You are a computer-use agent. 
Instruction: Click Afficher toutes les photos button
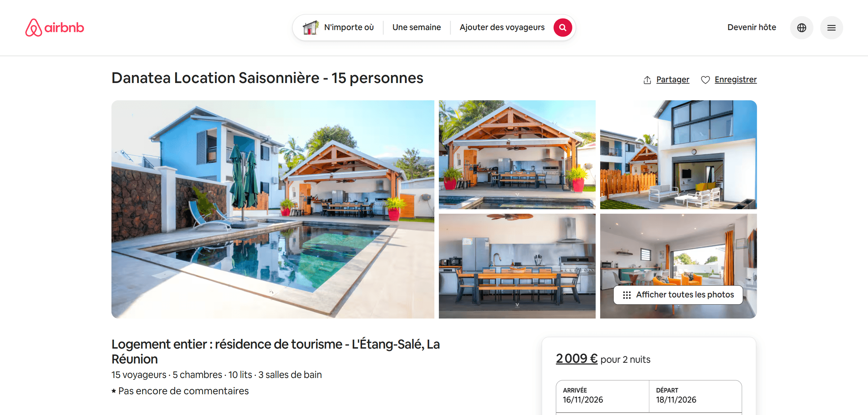point(678,295)
